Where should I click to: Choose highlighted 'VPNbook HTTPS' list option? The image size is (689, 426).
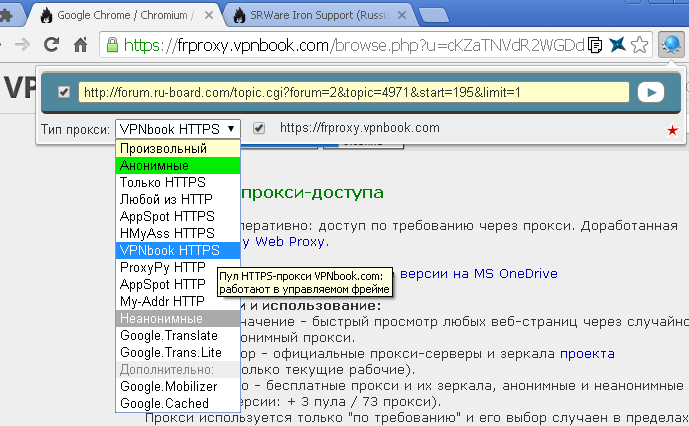178,251
